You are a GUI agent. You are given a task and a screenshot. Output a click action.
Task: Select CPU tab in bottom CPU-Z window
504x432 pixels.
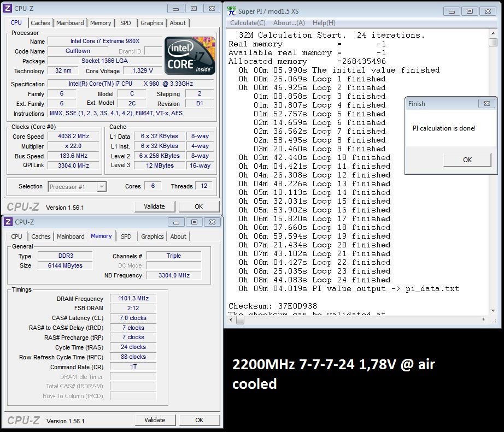coord(17,236)
